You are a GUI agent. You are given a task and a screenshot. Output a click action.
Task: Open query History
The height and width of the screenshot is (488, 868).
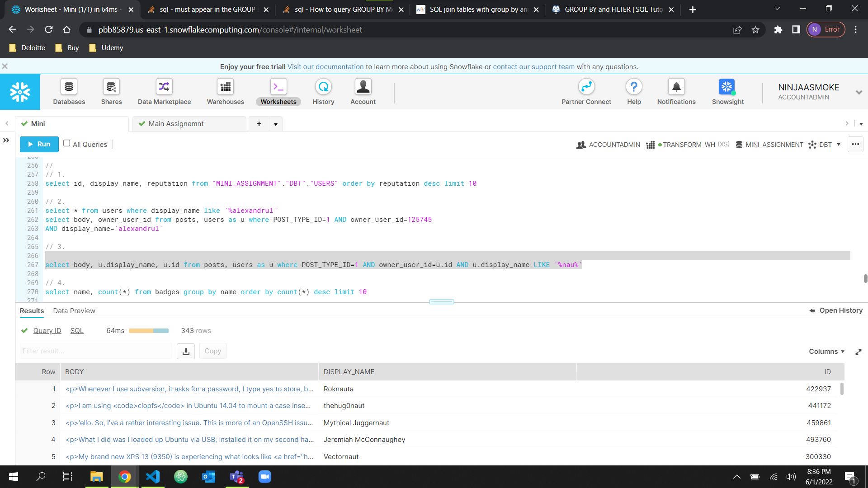click(x=323, y=91)
